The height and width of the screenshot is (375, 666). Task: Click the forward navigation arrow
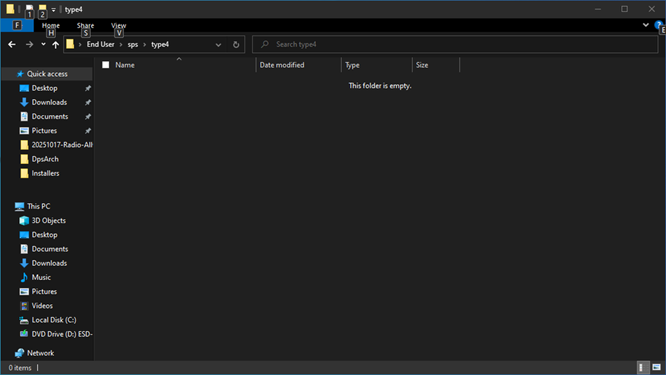coord(29,44)
